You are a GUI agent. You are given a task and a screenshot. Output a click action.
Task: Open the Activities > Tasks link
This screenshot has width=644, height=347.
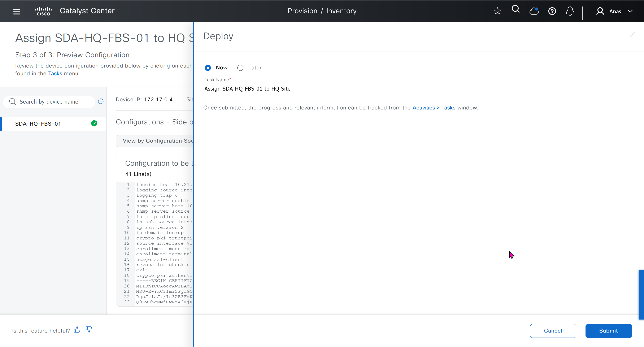(434, 108)
